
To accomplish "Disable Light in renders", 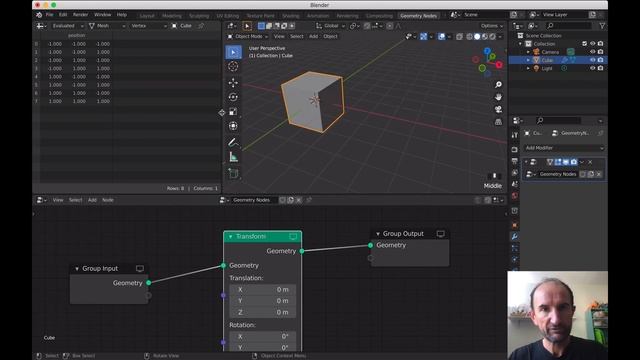I will (600, 68).
